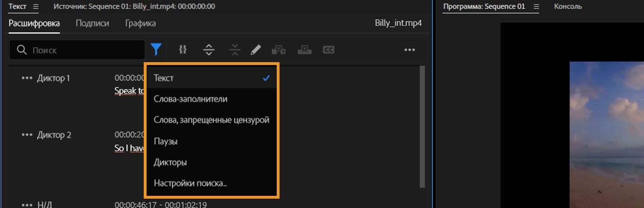Select the Текст panel tab

pos(18,7)
